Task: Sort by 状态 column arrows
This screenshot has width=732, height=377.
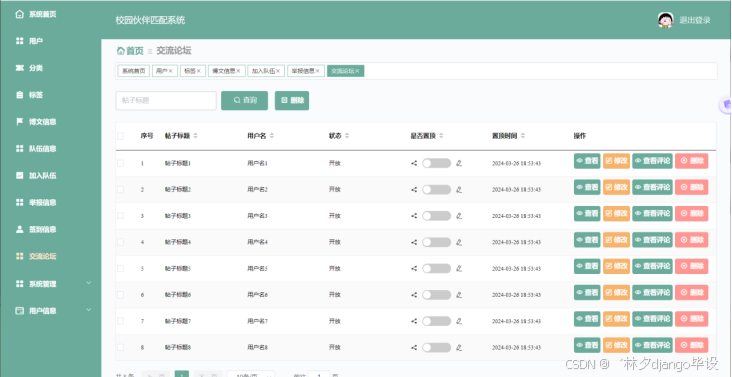Action: (347, 136)
